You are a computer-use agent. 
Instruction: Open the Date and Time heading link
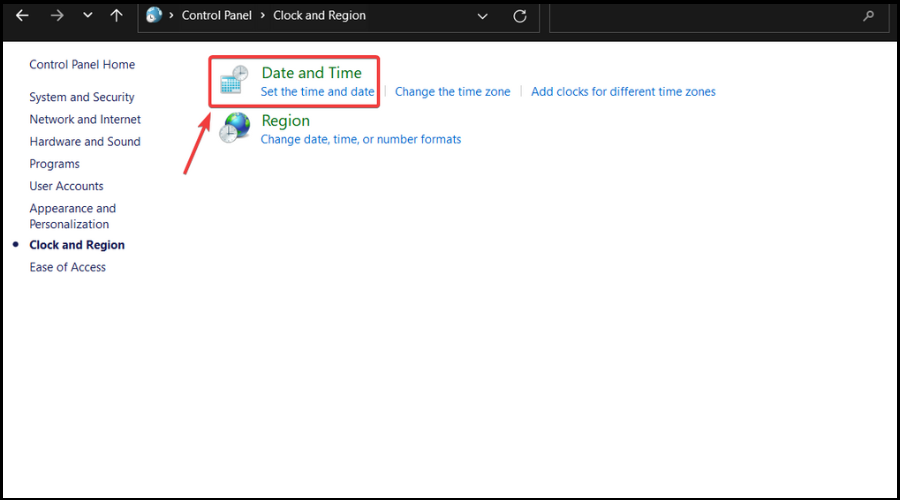(x=312, y=73)
